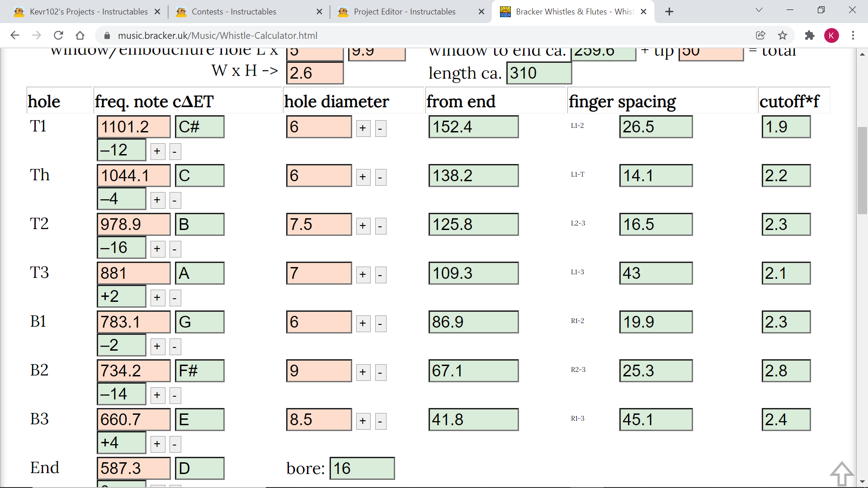Increase T1 hole diameter with plus
This screenshot has width=868, height=488.
point(363,128)
